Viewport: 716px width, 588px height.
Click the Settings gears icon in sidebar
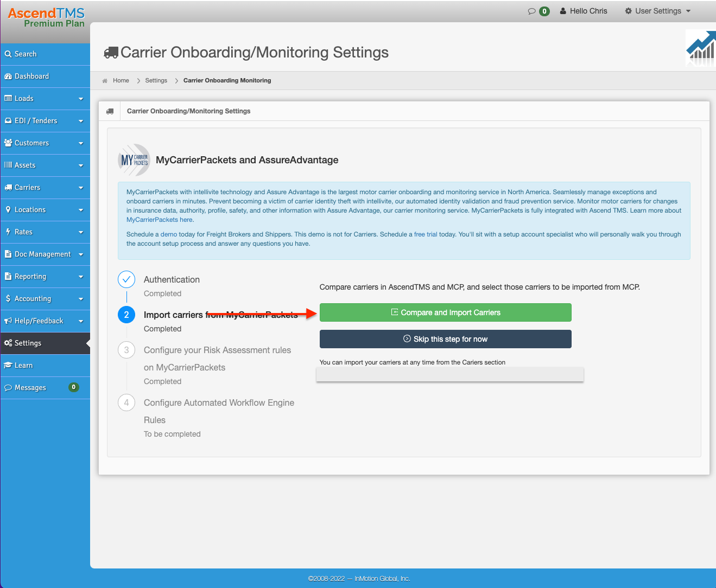coord(8,343)
